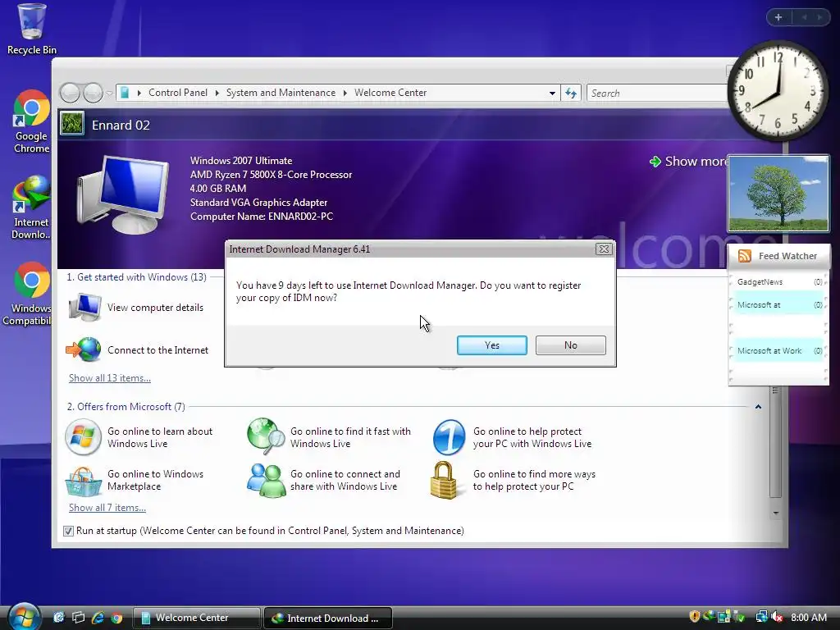This screenshot has width=840, height=630.
Task: Open the recent pages dropdown beside Forward button
Action: [x=109, y=94]
